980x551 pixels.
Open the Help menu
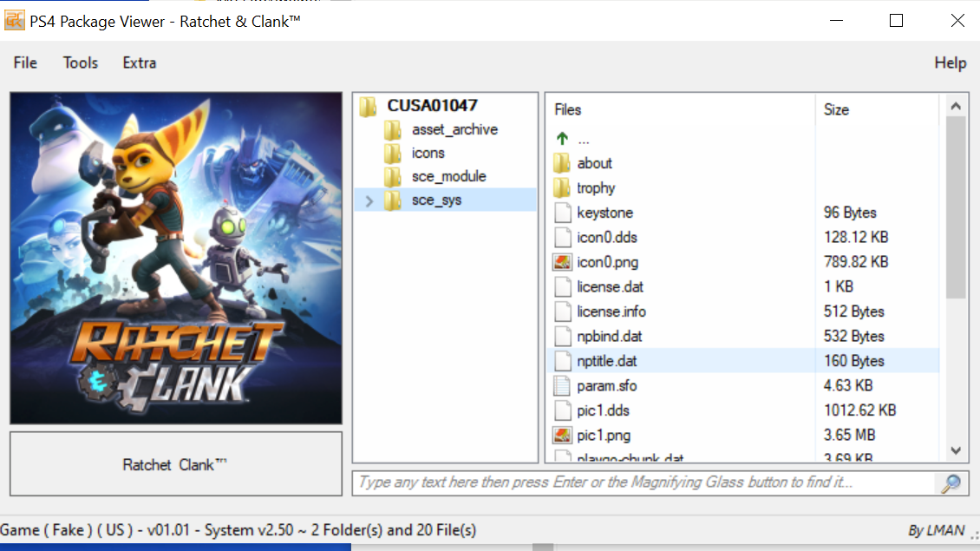pyautogui.click(x=950, y=63)
